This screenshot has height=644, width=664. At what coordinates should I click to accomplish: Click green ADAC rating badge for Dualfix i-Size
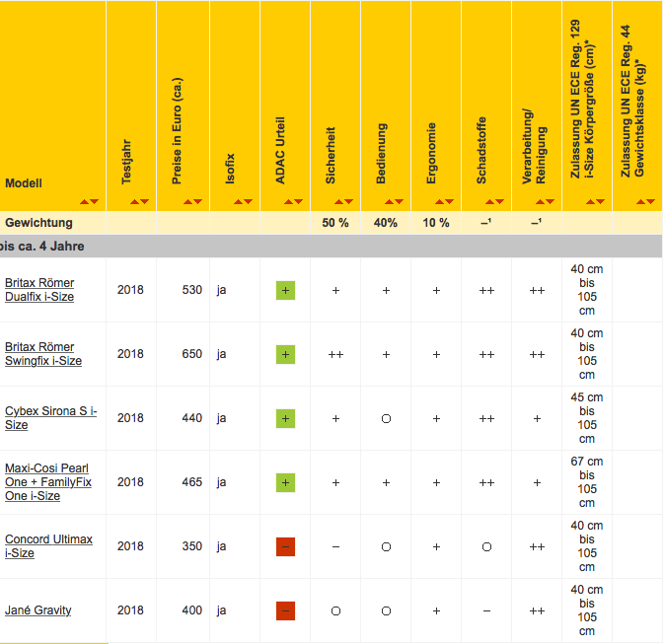pyautogui.click(x=285, y=291)
